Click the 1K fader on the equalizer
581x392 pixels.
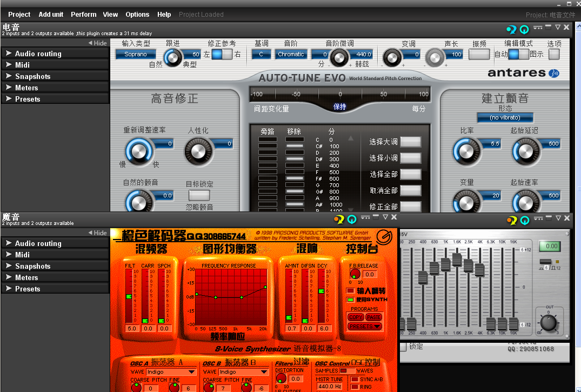click(x=446, y=264)
